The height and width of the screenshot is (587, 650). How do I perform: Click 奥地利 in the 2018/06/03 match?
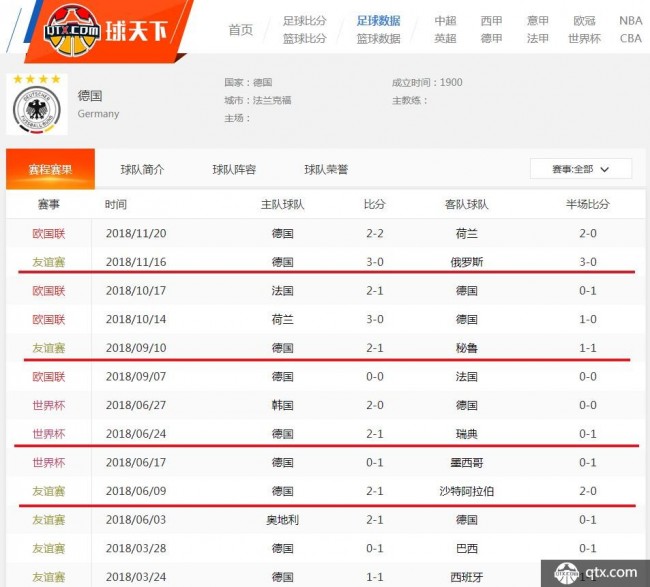coord(283,519)
